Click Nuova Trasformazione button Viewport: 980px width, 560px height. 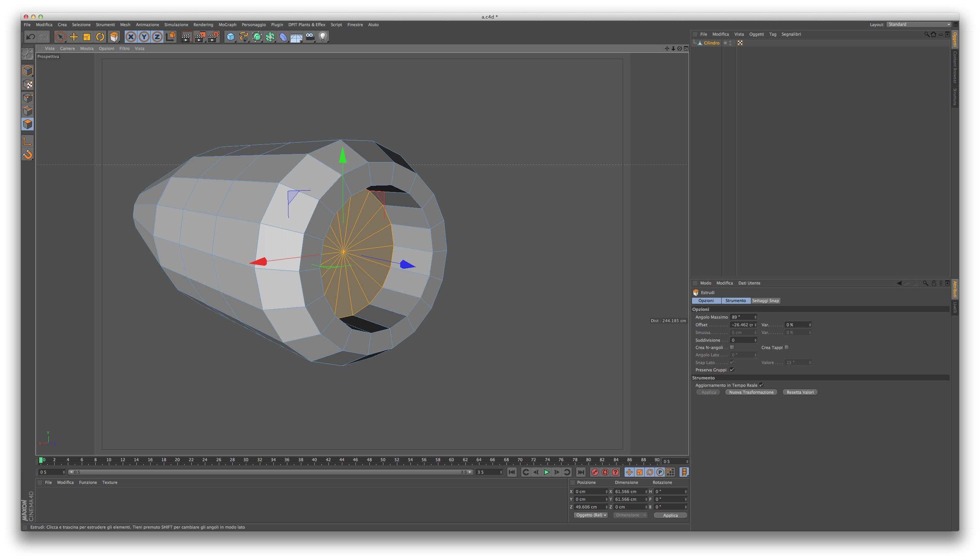pyautogui.click(x=751, y=392)
